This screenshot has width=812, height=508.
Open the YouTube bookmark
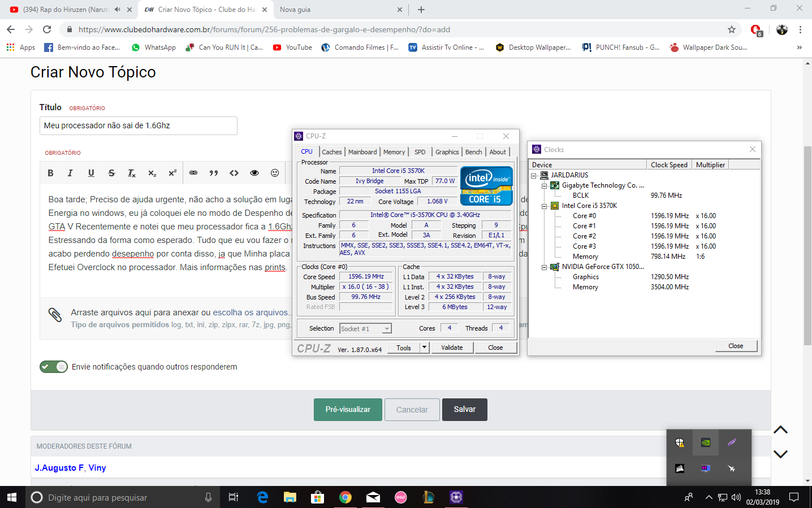(x=292, y=47)
